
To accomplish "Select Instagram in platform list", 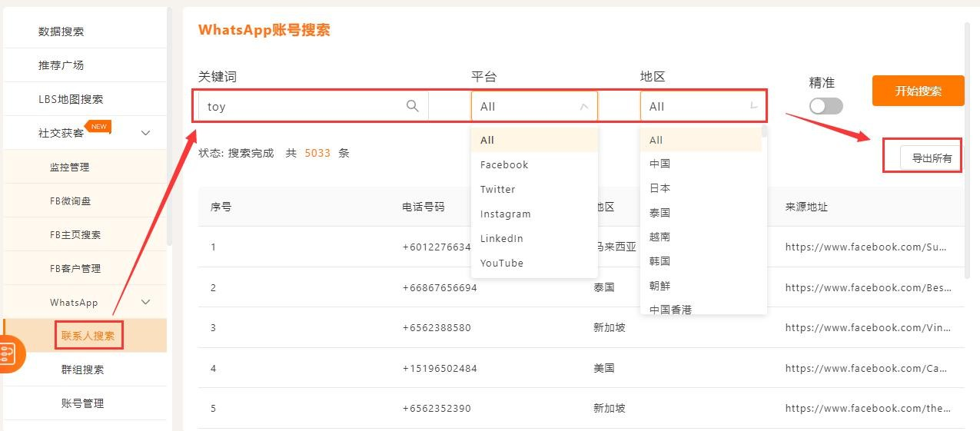I will pyautogui.click(x=534, y=214).
